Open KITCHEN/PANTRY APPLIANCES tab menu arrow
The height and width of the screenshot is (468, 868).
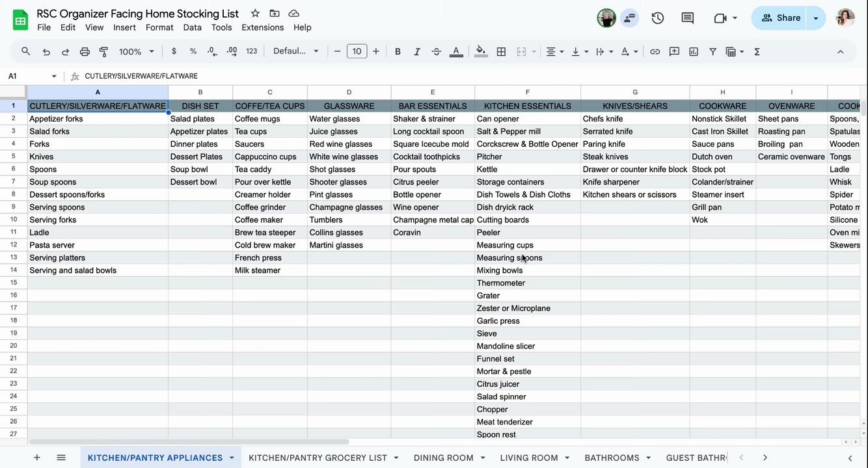[x=232, y=458]
